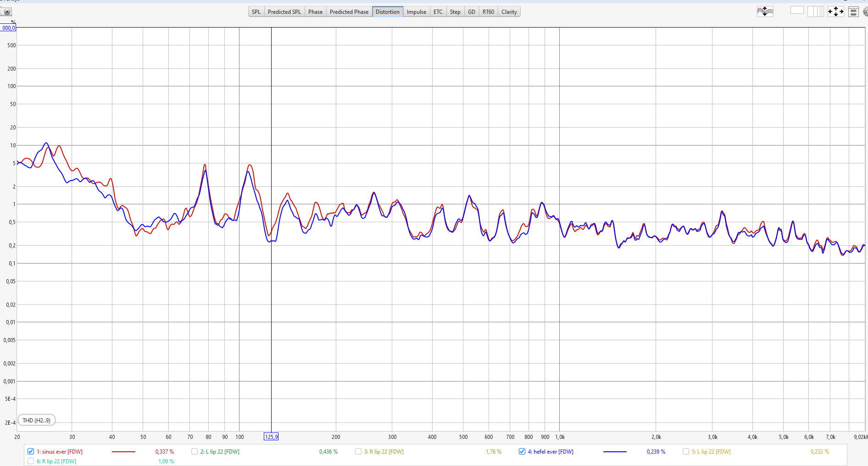Toggle the scrollbars four-arrow icon
Image resolution: width=868 pixels, height=466 pixels.
coord(835,11)
